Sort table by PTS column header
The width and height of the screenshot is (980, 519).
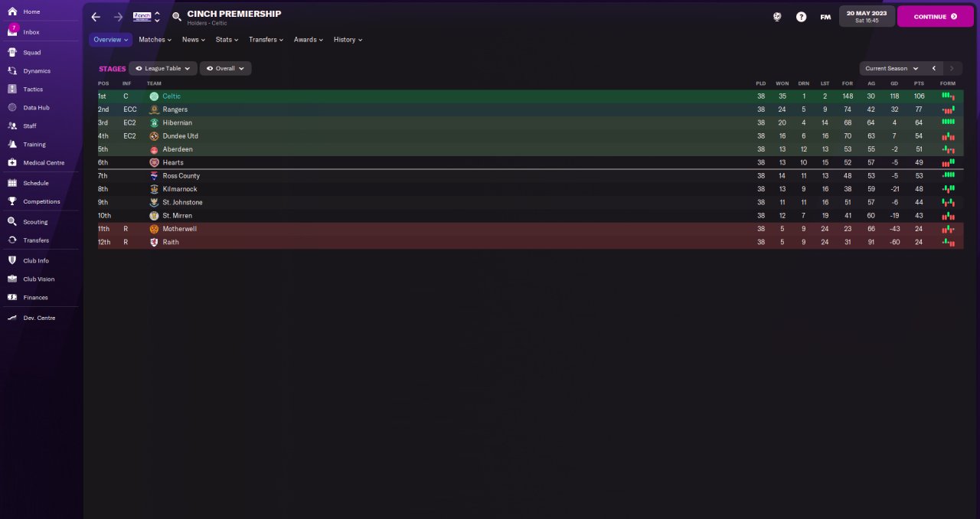point(919,83)
